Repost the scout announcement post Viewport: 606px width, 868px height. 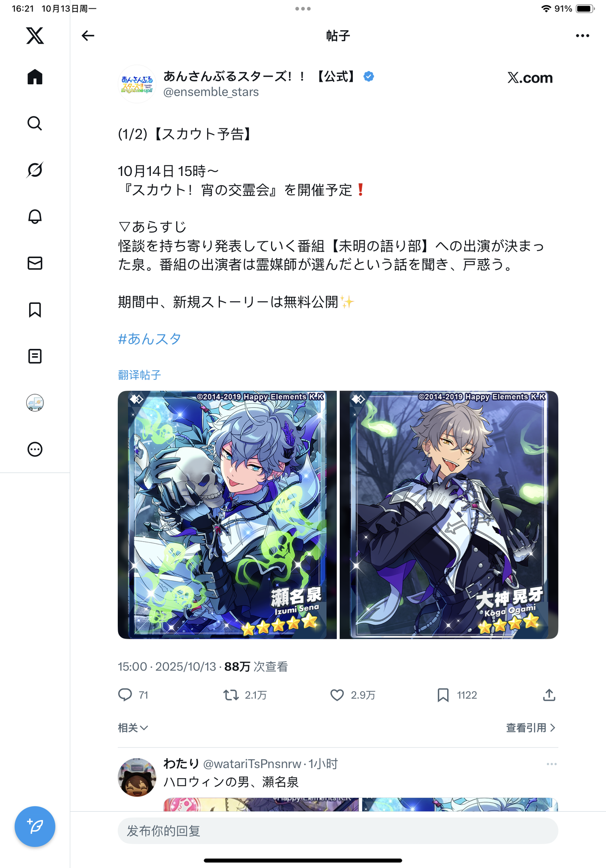231,695
